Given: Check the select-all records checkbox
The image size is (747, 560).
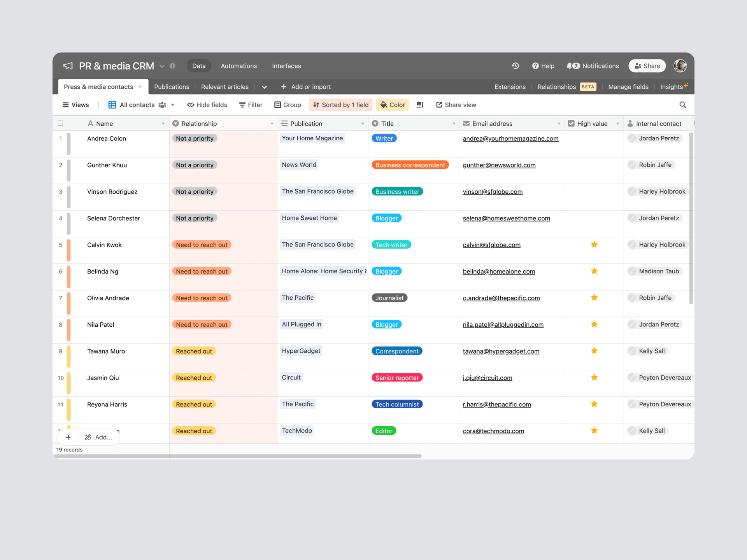Looking at the screenshot, I should pos(60,123).
